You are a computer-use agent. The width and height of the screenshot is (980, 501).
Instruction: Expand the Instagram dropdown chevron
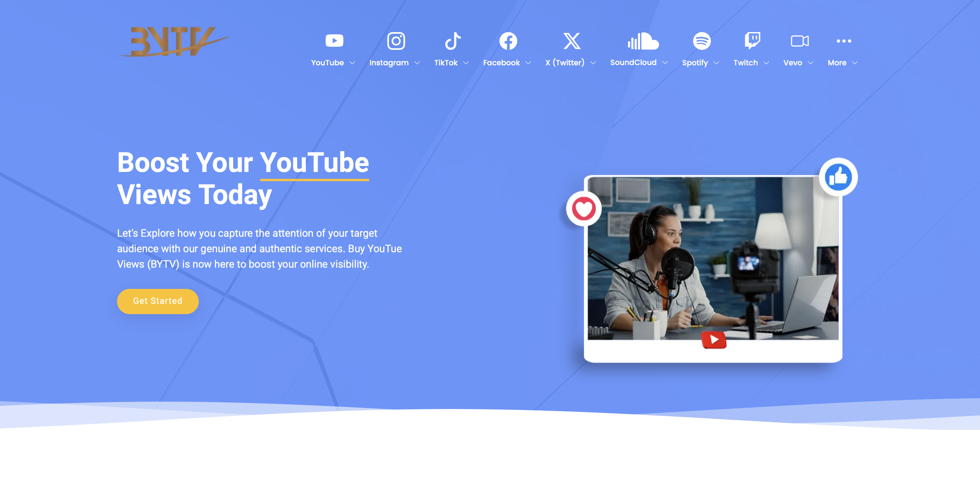click(x=417, y=63)
